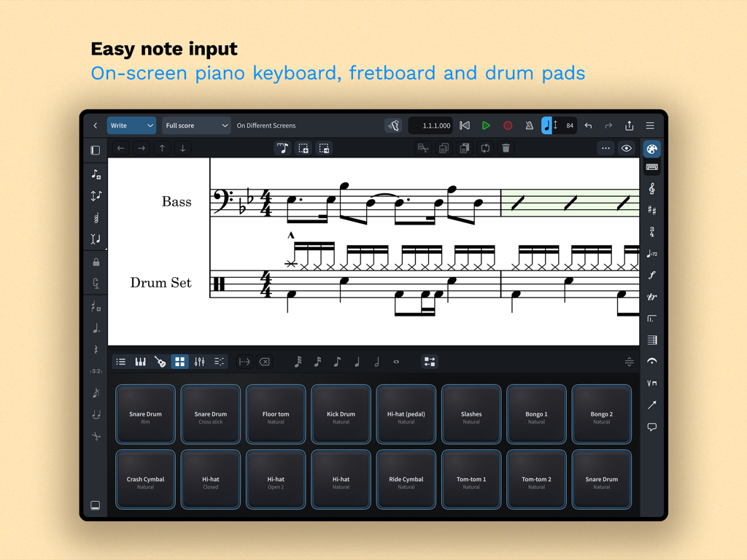Select the half note duration icon

point(376,361)
